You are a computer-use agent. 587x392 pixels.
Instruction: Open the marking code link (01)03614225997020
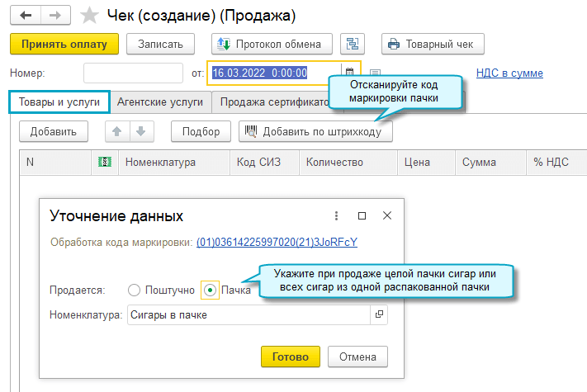point(277,242)
